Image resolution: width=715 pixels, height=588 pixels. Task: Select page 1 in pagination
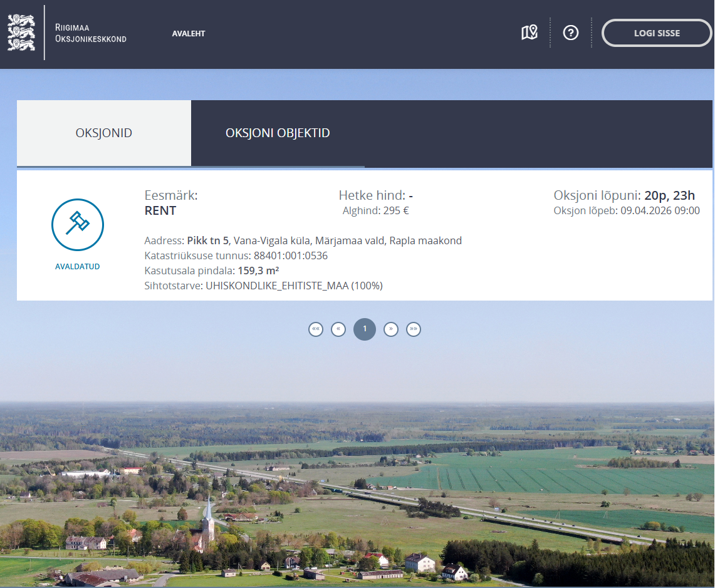[x=365, y=329]
